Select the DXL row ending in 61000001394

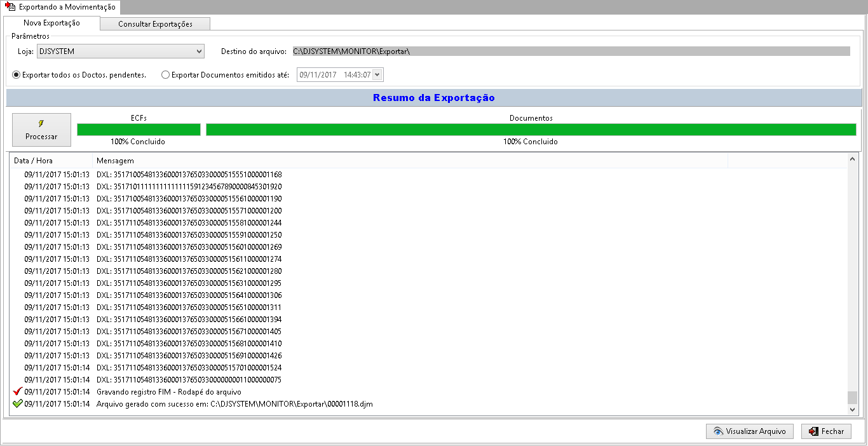click(429, 319)
